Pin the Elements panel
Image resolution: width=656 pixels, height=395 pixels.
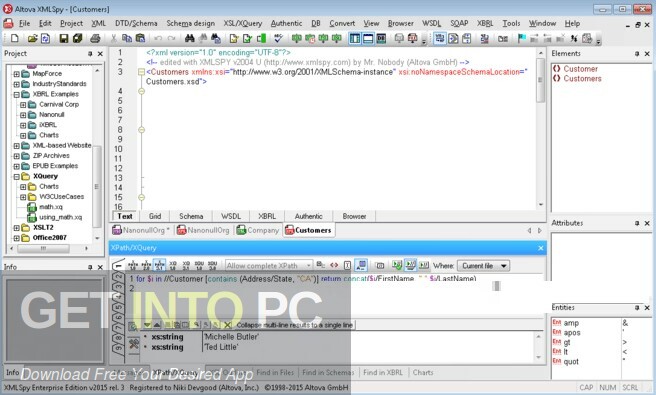637,54
